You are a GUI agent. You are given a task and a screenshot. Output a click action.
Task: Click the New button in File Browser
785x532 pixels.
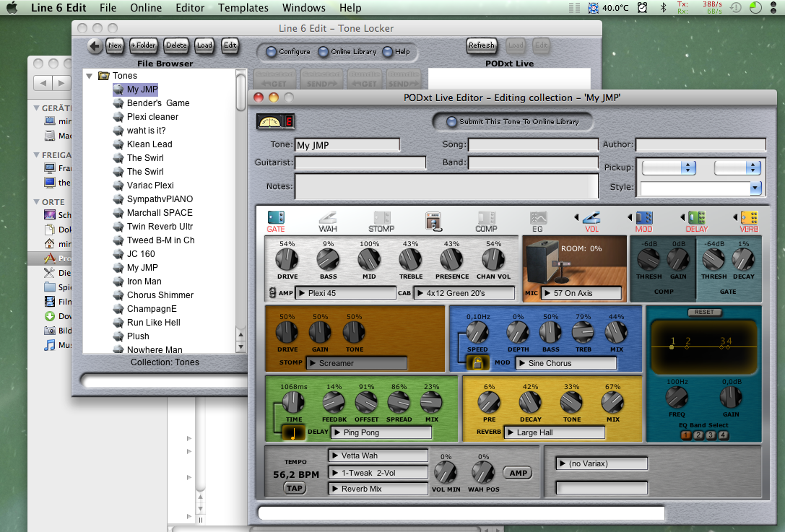115,45
